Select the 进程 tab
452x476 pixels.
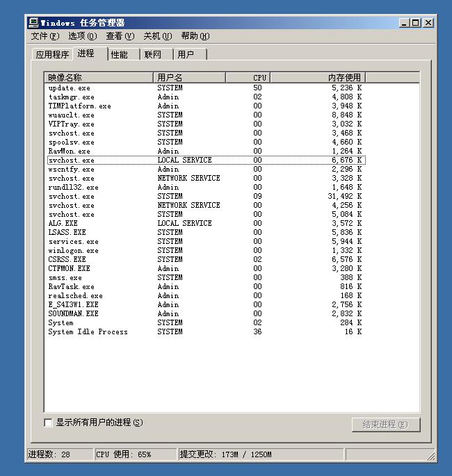(90, 54)
